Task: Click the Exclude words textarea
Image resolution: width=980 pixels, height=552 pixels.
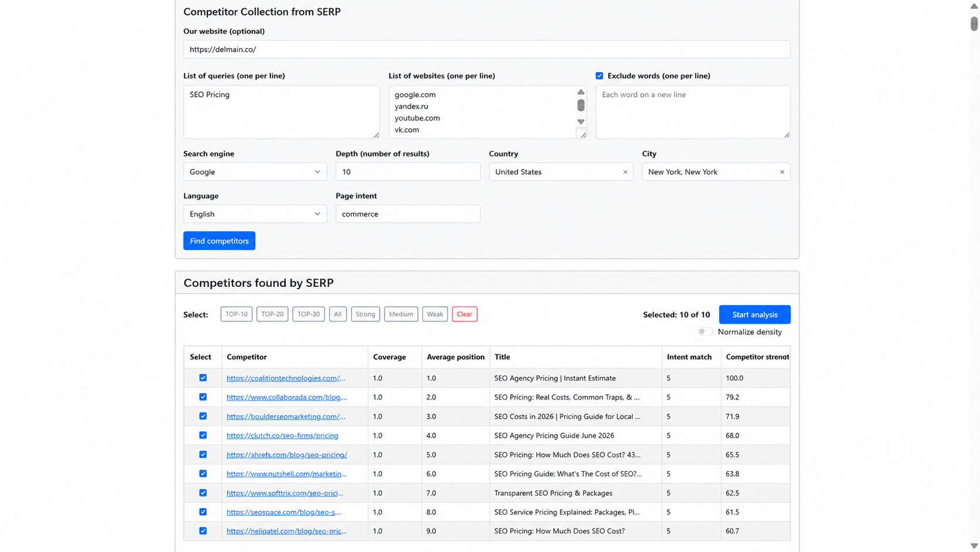Action: [693, 112]
